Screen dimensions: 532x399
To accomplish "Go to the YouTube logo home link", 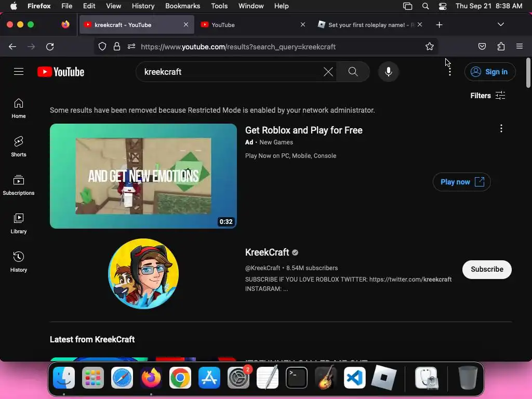I will click(61, 72).
